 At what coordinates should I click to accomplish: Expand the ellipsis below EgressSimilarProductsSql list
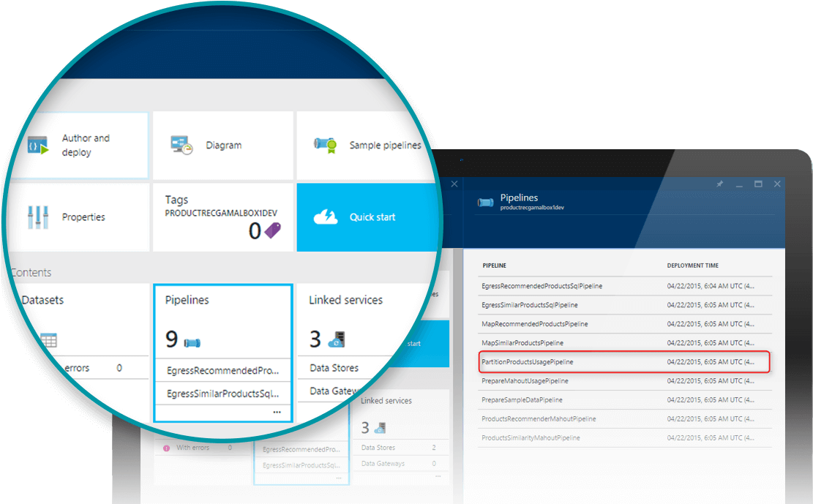pyautogui.click(x=338, y=478)
